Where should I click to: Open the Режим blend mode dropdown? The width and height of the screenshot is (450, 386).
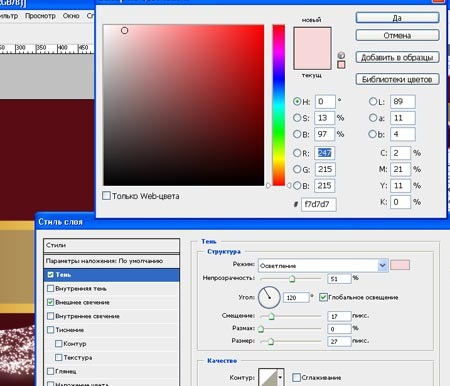point(323,266)
